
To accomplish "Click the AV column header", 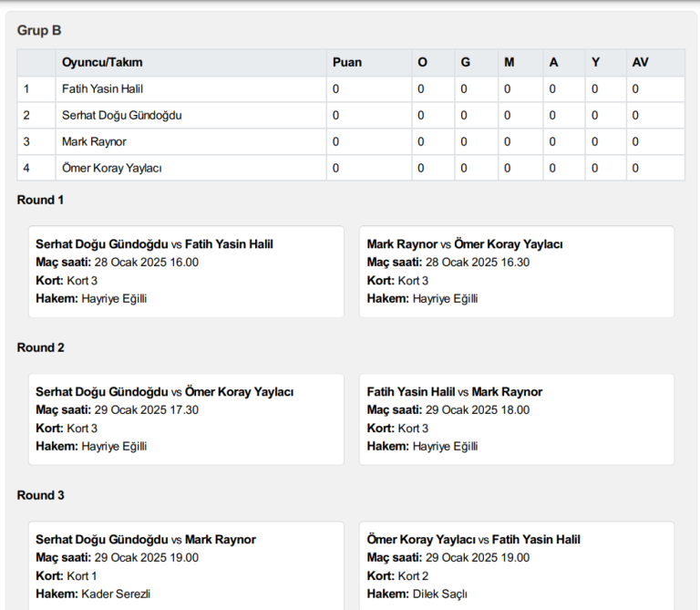I will [640, 63].
